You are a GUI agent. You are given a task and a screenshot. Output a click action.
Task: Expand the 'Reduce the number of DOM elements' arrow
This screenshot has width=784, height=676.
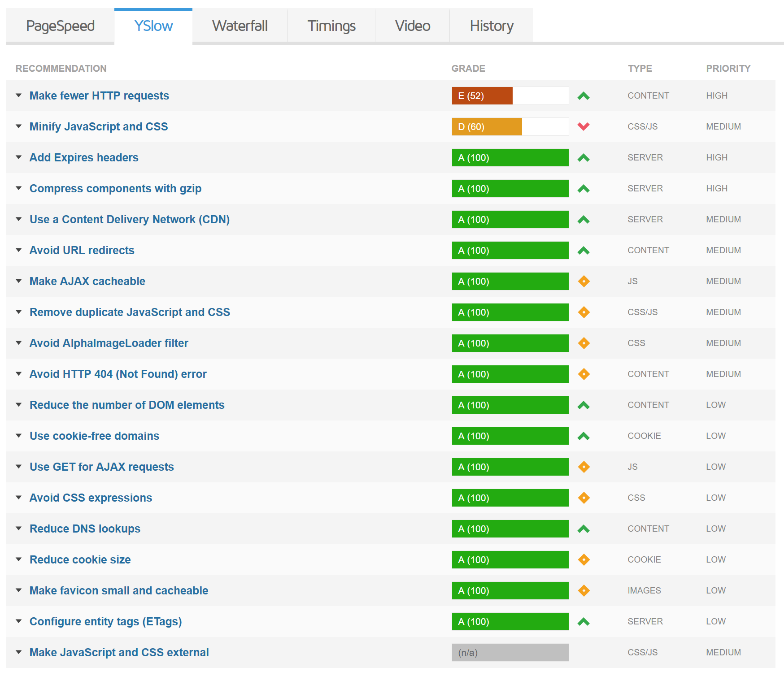(x=19, y=405)
